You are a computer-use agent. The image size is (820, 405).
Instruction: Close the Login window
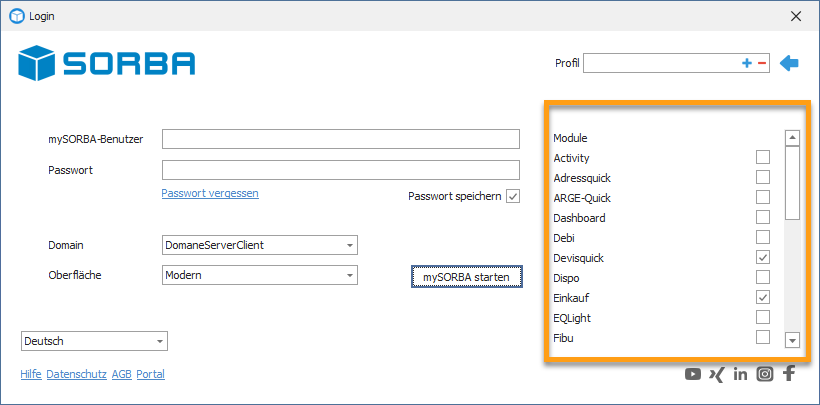[796, 17]
